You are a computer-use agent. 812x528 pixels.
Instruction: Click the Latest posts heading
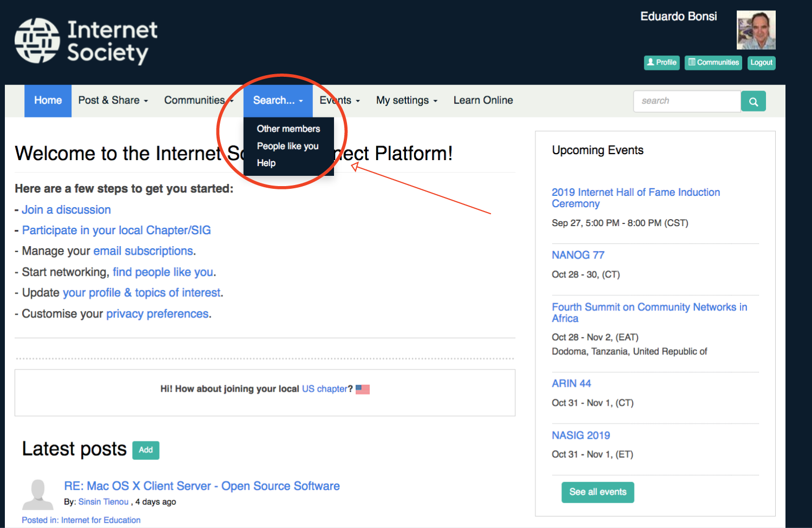tap(74, 450)
